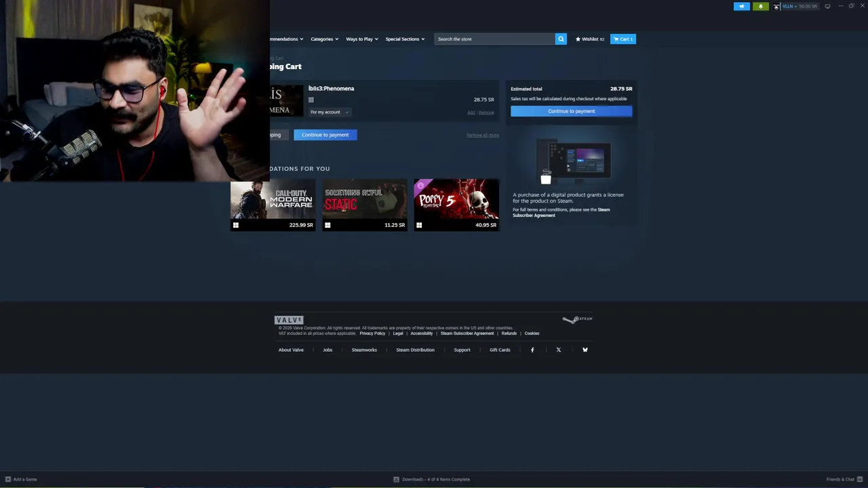The width and height of the screenshot is (868, 488).
Task: Open Jobs footer link
Action: [x=328, y=350]
